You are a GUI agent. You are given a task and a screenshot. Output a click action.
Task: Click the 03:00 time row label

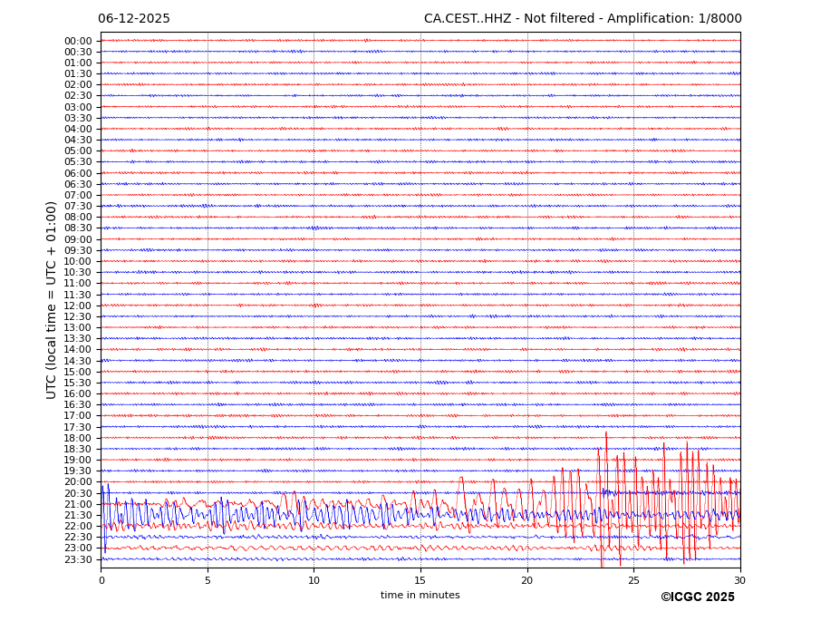coord(78,107)
